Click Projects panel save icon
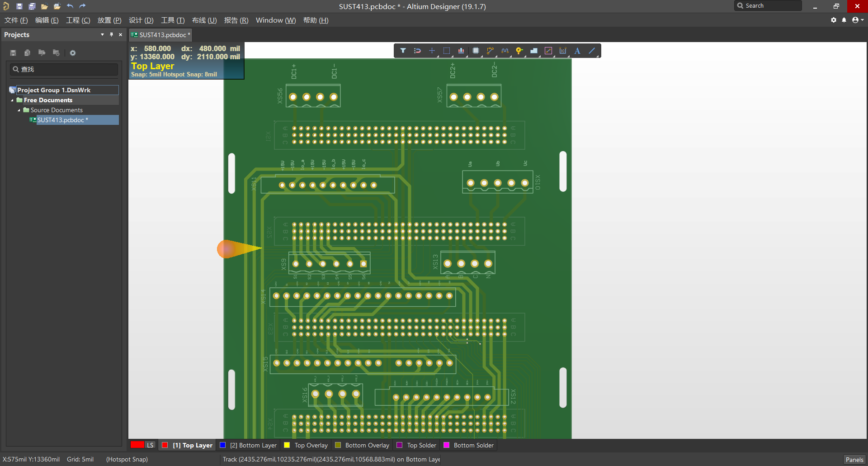The height and width of the screenshot is (466, 868). pyautogui.click(x=13, y=53)
